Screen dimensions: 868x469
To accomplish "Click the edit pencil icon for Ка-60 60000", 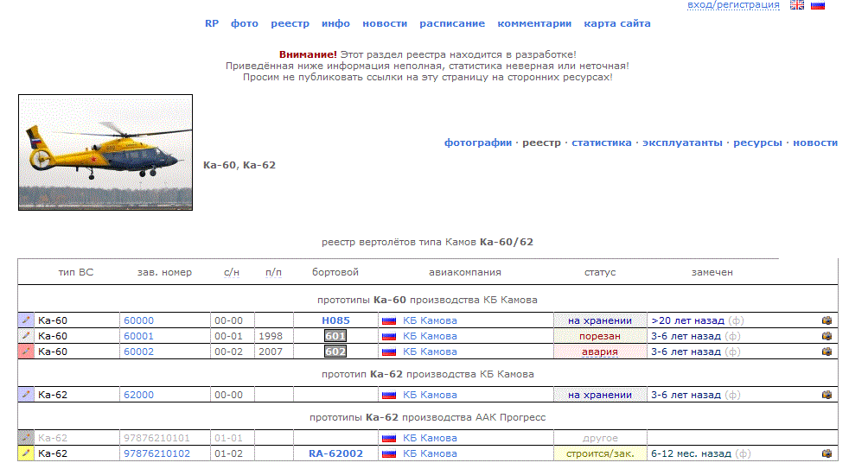I will [x=26, y=320].
